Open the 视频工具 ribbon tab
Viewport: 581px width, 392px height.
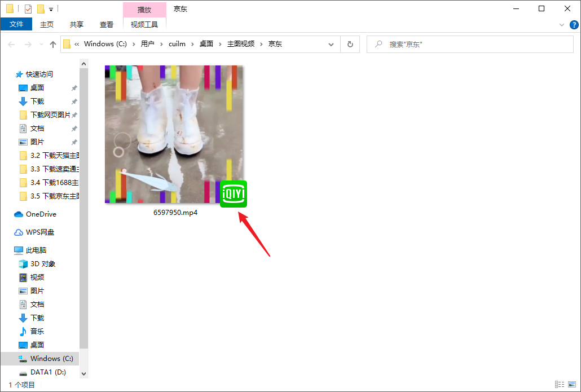pyautogui.click(x=144, y=24)
